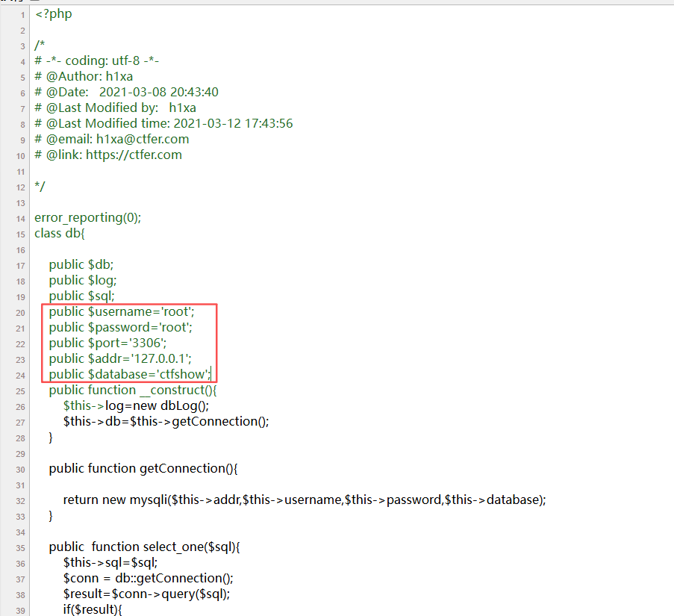
Task: Click the '$this->log=new dbLog();' line
Action: click(x=137, y=406)
